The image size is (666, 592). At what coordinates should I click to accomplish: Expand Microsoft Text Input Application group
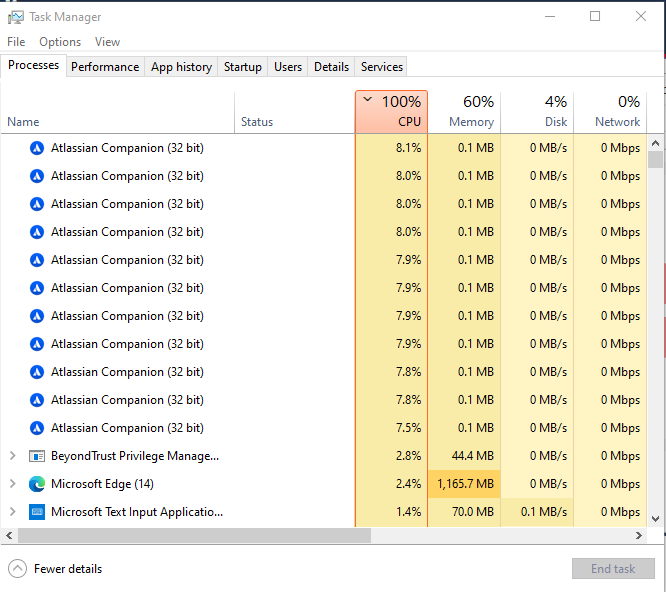click(13, 512)
